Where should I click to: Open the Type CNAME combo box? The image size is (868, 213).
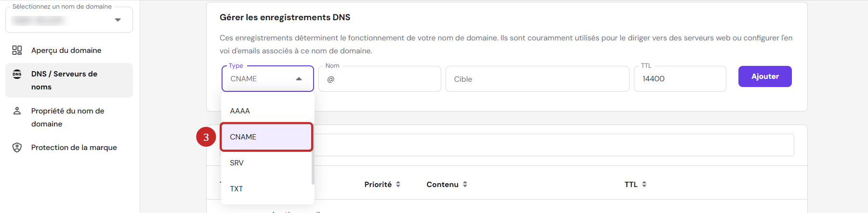268,79
